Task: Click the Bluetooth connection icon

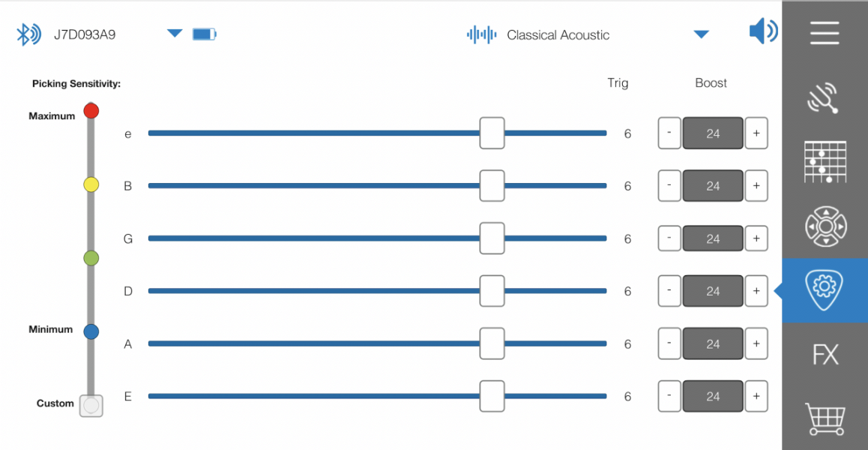Action: 28,34
